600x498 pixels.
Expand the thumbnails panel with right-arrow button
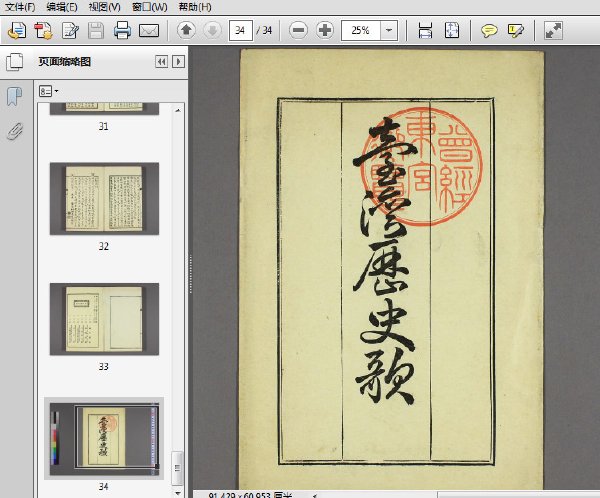tap(178, 62)
